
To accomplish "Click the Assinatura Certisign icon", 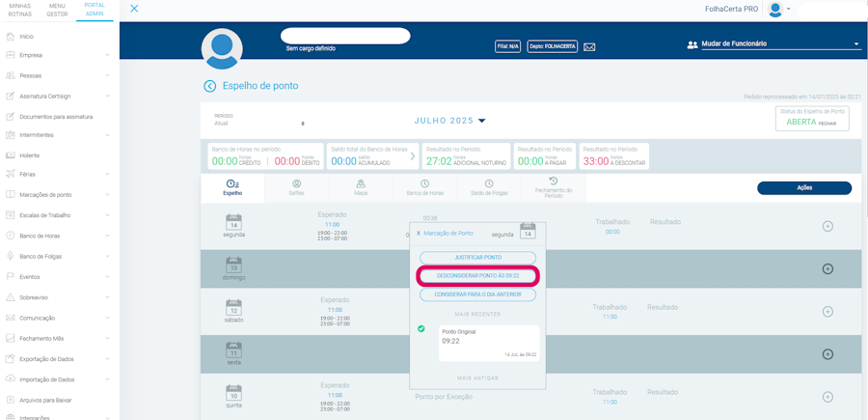I will pyautogui.click(x=10, y=96).
